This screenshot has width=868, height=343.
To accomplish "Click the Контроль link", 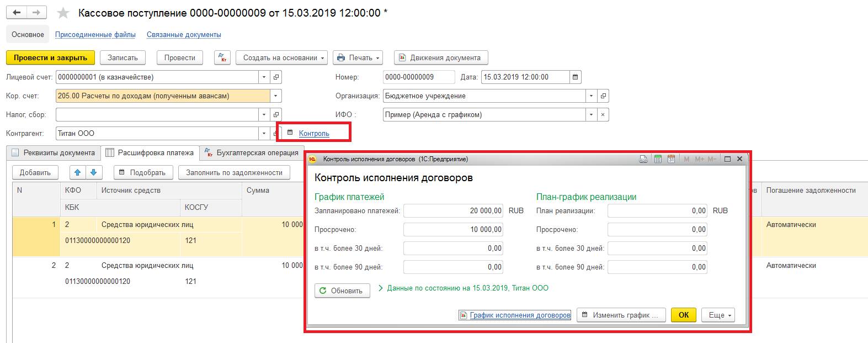I will pos(314,133).
